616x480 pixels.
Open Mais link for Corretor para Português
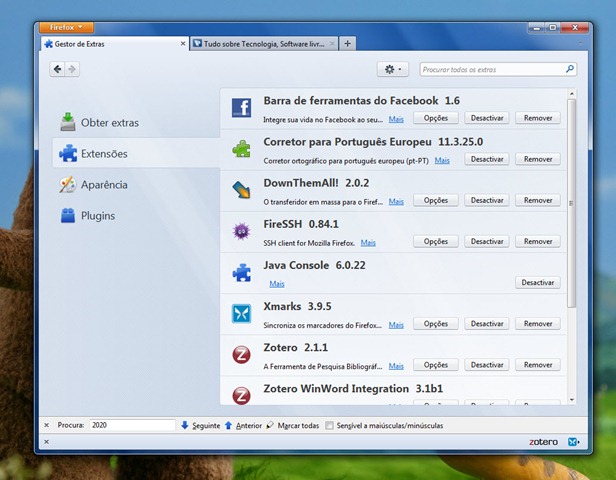(442, 160)
